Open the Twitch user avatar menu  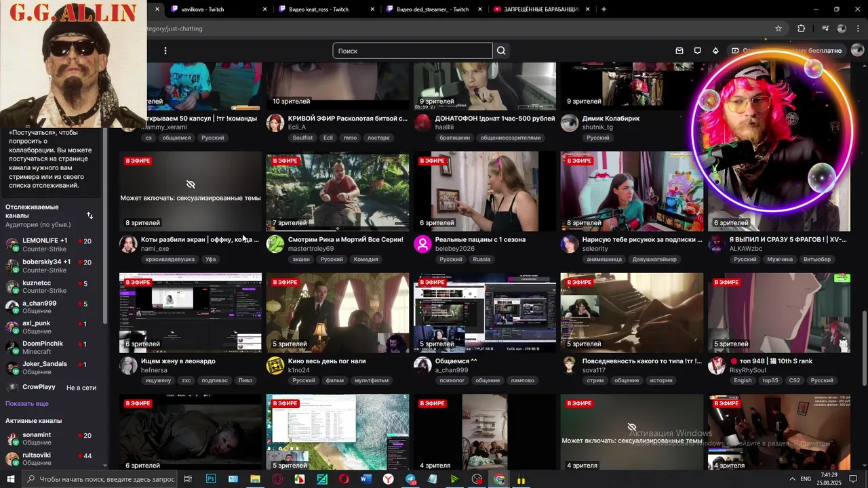click(x=857, y=50)
